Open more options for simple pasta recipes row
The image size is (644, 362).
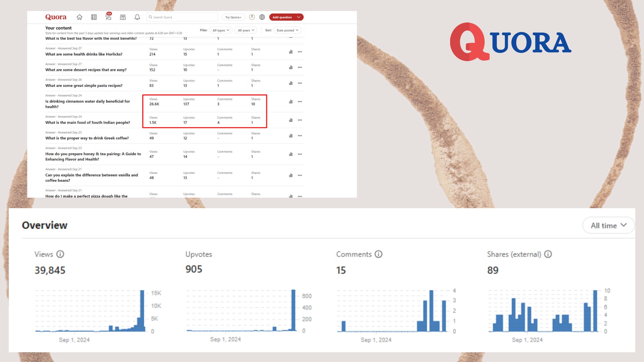[300, 83]
